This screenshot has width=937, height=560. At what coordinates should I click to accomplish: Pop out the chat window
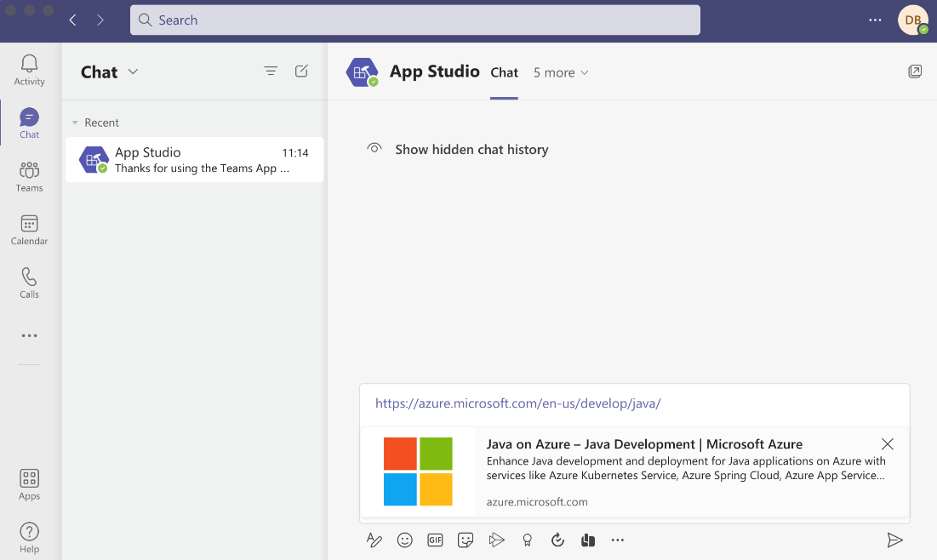point(914,71)
